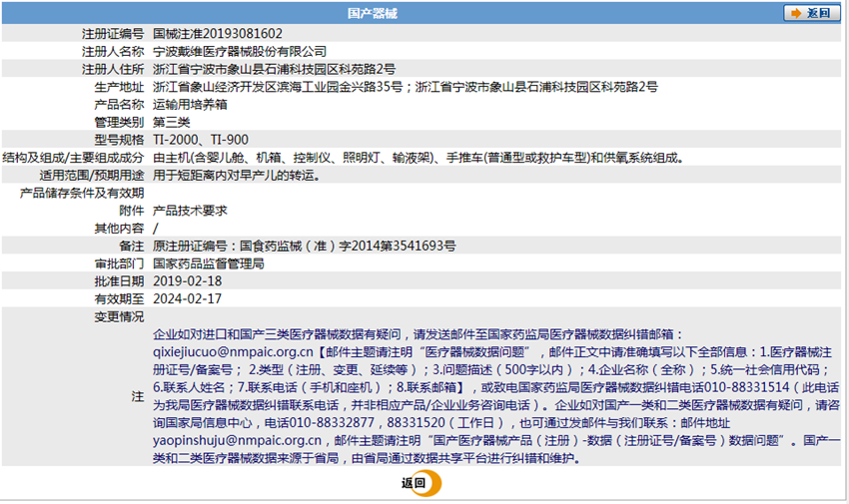Click the 返回 button at bottom center
849x504 pixels.
click(421, 483)
